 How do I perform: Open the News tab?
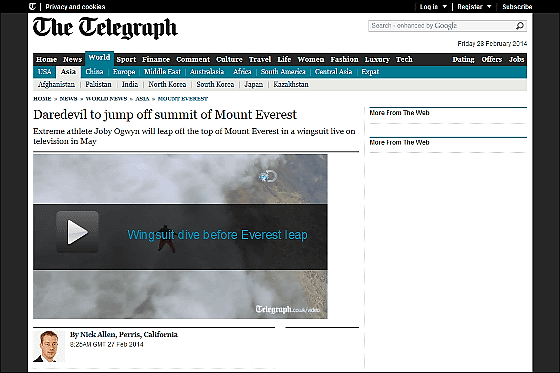point(72,59)
